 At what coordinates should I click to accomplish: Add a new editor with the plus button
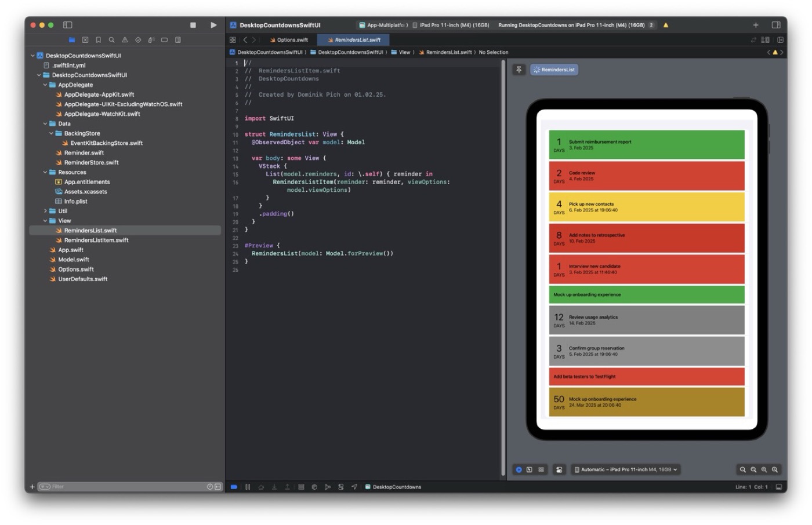tap(756, 25)
